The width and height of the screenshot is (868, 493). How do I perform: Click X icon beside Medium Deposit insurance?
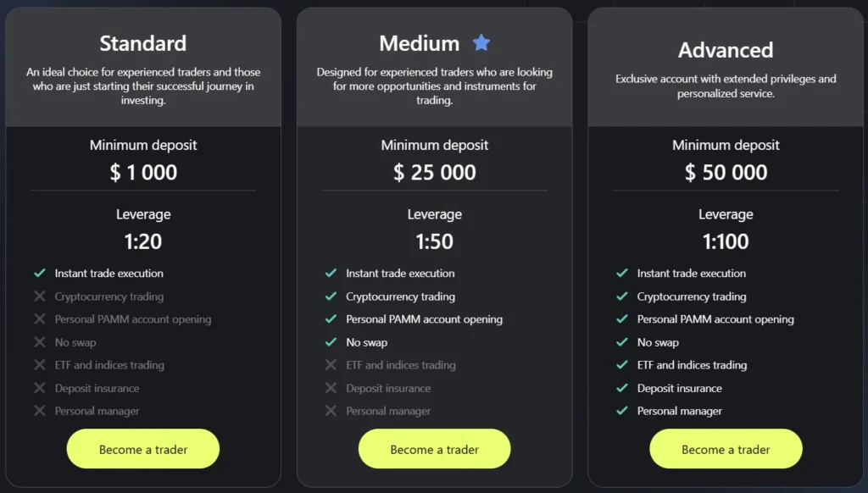pyautogui.click(x=331, y=388)
